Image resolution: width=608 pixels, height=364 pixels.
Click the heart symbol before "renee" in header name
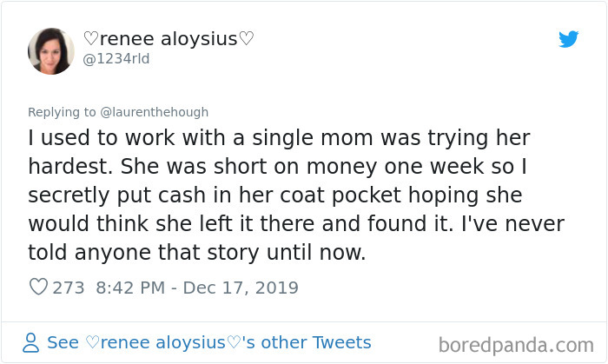click(x=91, y=39)
